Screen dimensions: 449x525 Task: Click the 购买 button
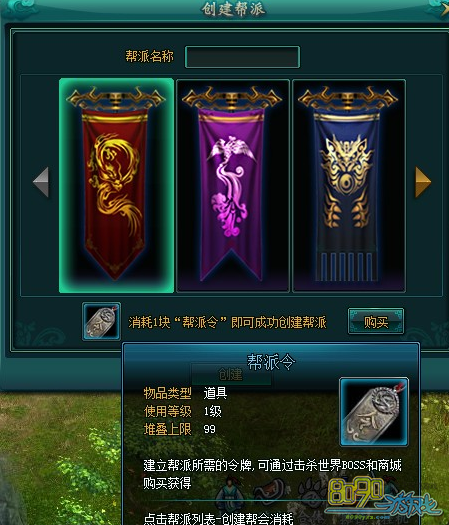click(x=376, y=322)
